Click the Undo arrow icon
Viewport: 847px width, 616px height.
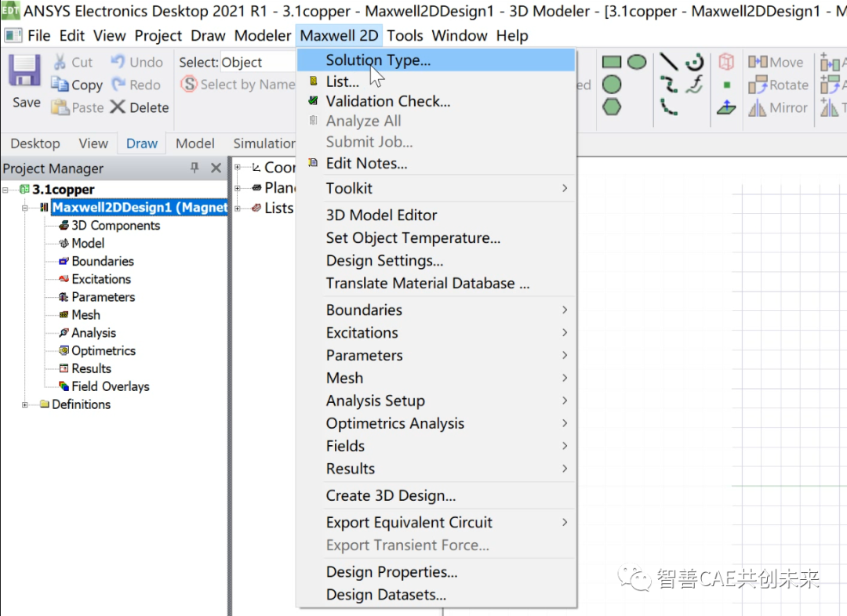(x=118, y=62)
